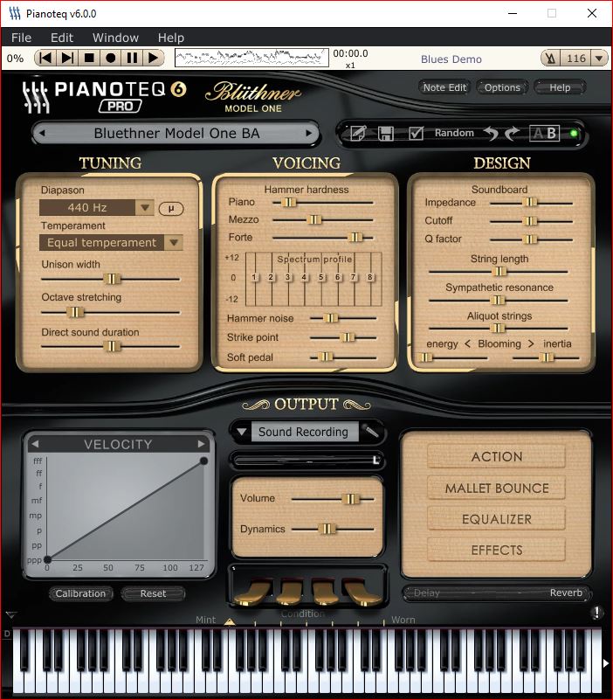Adjust the Direct sound duration slider
This screenshot has width=613, height=700.
coord(112,346)
